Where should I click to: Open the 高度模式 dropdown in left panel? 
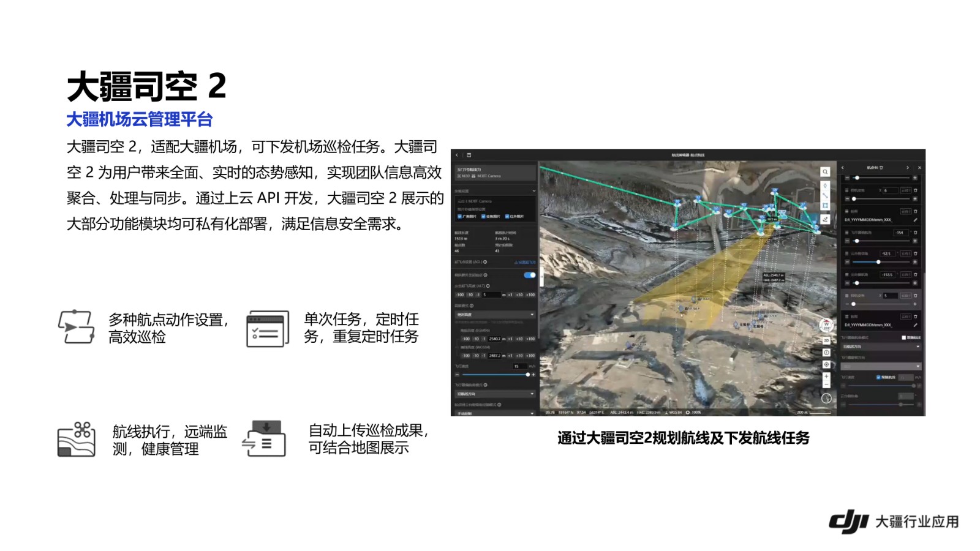pyautogui.click(x=495, y=315)
